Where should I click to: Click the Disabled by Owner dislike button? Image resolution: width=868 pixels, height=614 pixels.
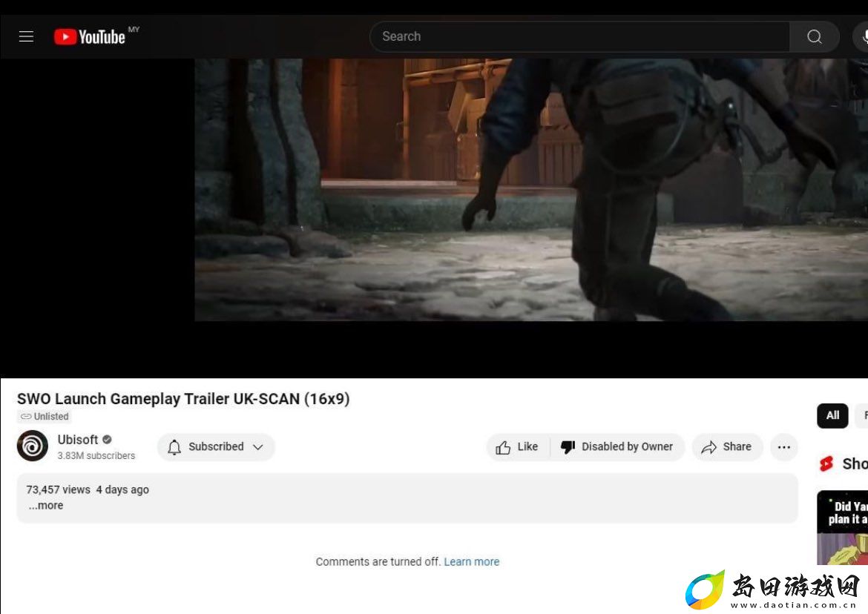pyautogui.click(x=617, y=447)
